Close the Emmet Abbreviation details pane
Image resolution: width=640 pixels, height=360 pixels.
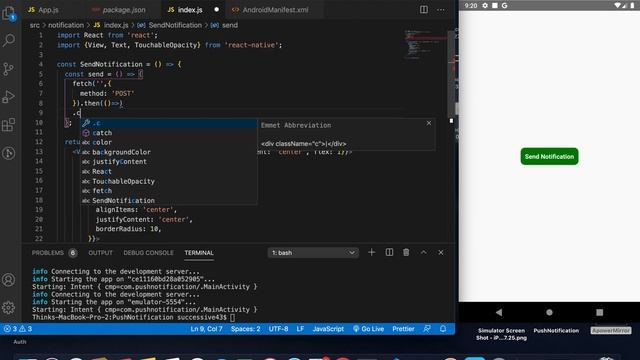[429, 123]
